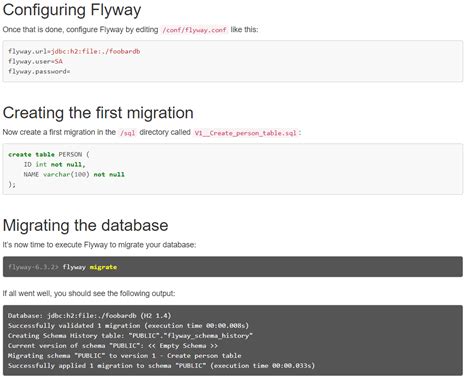Image resolution: width=474 pixels, height=383 pixels.
Task: Click the "Configuring Flyway" heading
Action: click(72, 10)
